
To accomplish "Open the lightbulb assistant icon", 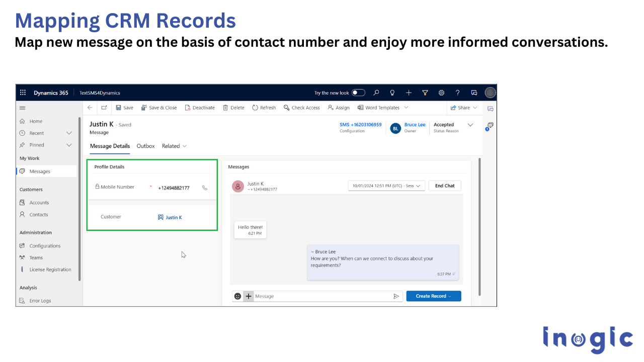I will coord(392,93).
